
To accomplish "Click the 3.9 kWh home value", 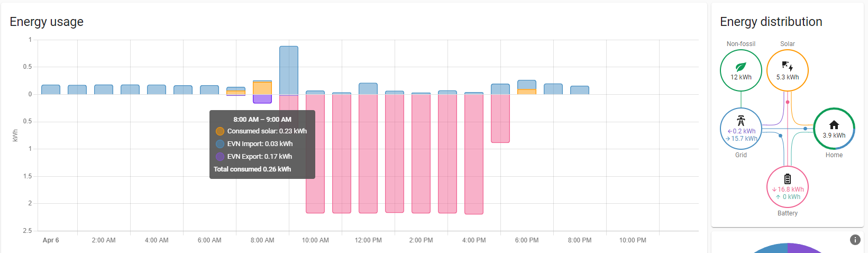I will click(834, 135).
